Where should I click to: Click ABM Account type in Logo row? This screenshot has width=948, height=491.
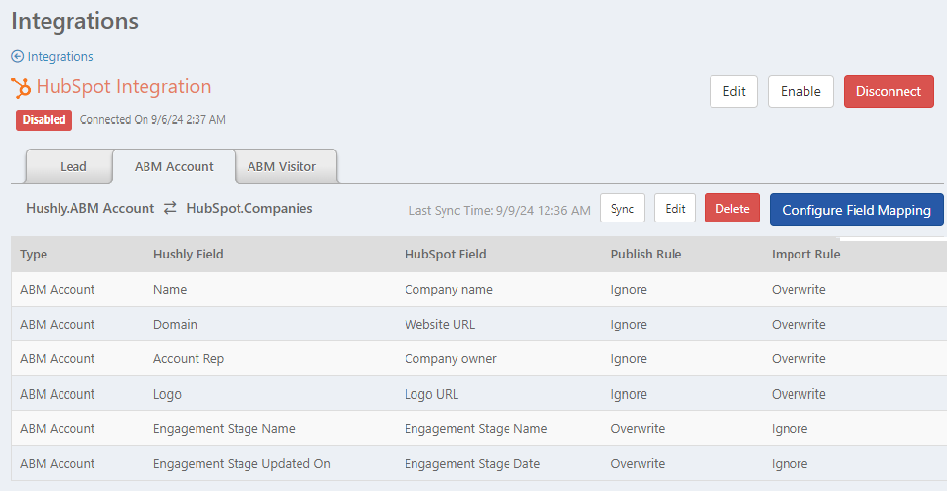(x=57, y=394)
